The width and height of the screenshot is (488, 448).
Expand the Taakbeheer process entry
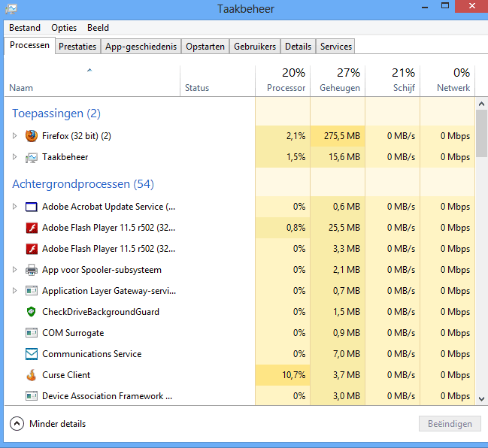tap(14, 157)
